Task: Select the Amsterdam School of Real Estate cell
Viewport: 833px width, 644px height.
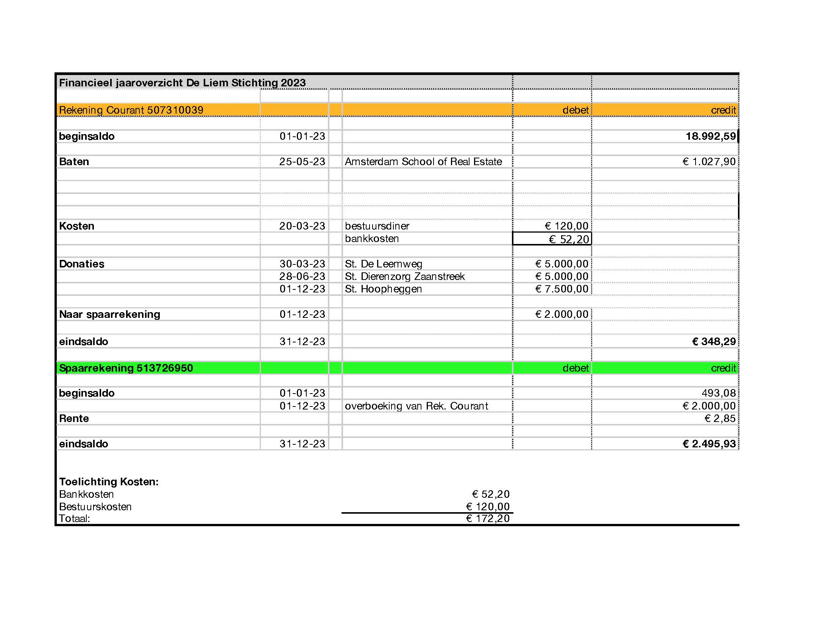Action: tap(423, 161)
